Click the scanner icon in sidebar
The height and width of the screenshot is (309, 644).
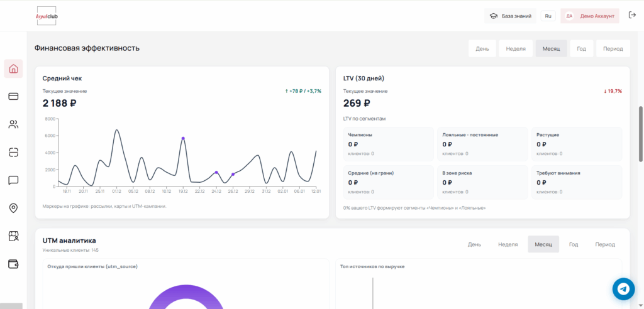13,152
